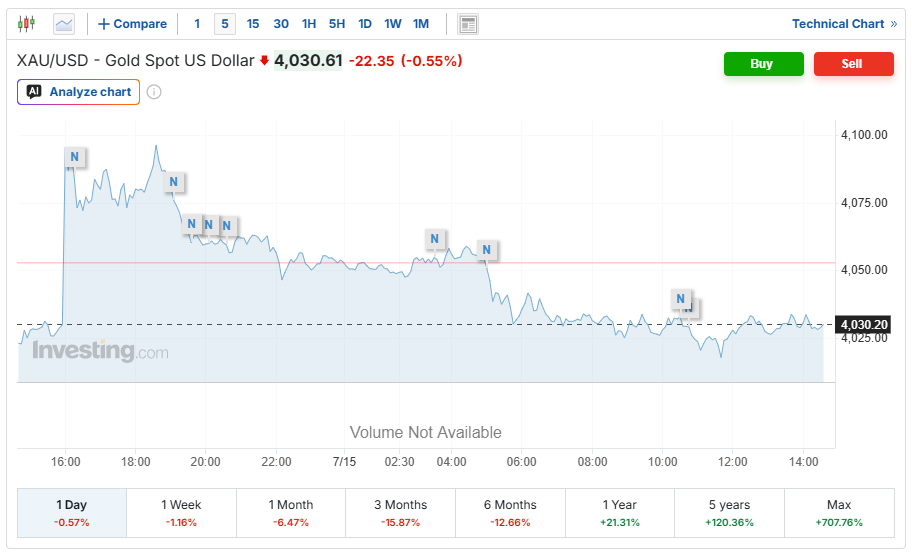Open the N news marker near 03:30
Viewport: 912px width, 559px height.
(434, 239)
